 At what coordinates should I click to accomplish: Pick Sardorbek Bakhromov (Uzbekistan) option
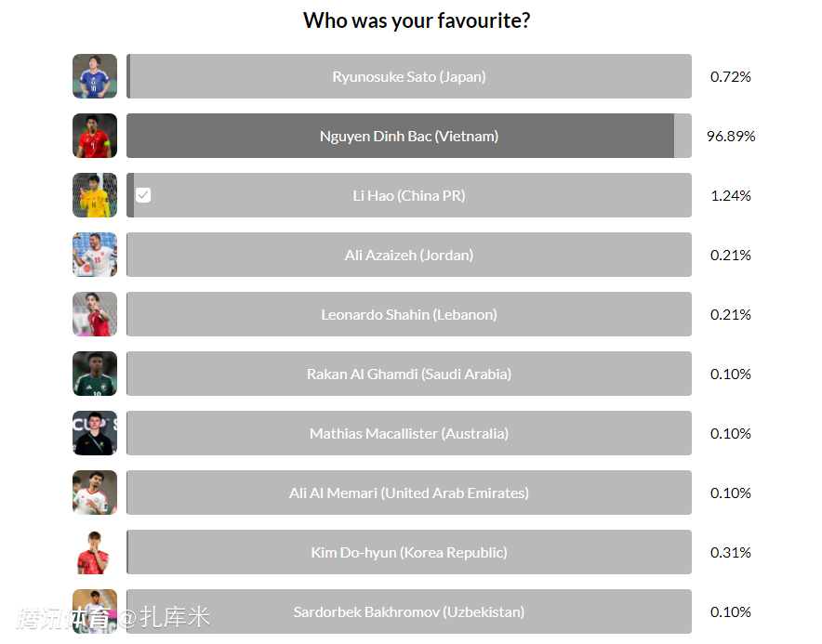(x=409, y=611)
